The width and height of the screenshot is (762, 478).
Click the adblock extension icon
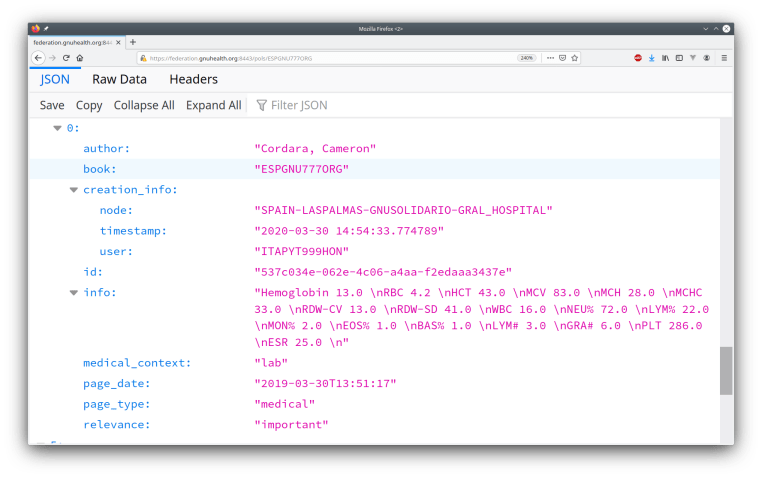[637, 58]
